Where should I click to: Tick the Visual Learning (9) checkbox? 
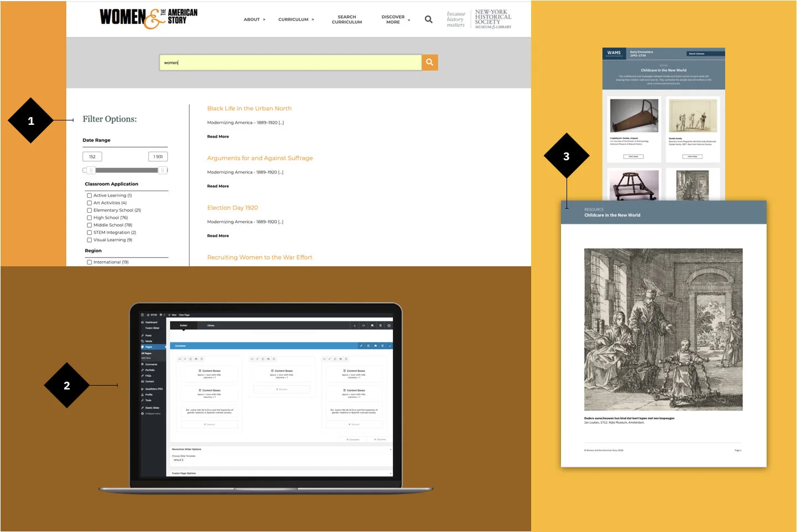click(89, 240)
